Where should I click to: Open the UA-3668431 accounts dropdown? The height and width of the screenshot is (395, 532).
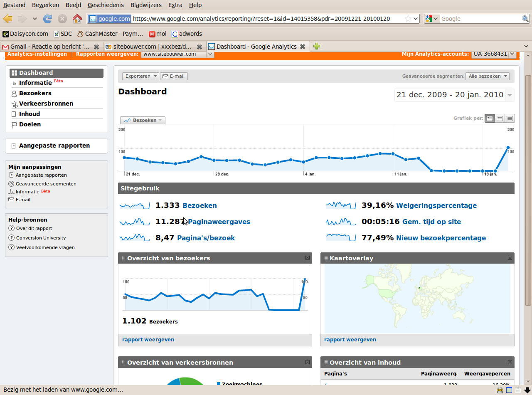click(494, 54)
